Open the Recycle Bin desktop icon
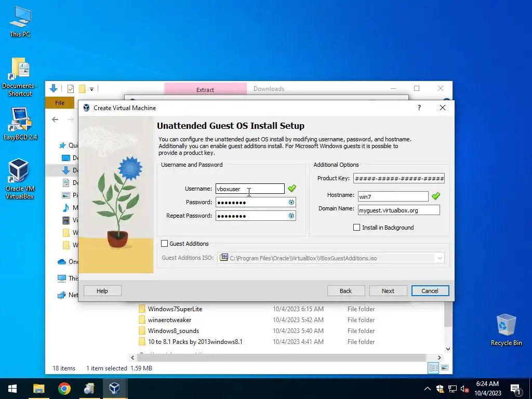Screen dimensions: 532x399 click(506, 329)
